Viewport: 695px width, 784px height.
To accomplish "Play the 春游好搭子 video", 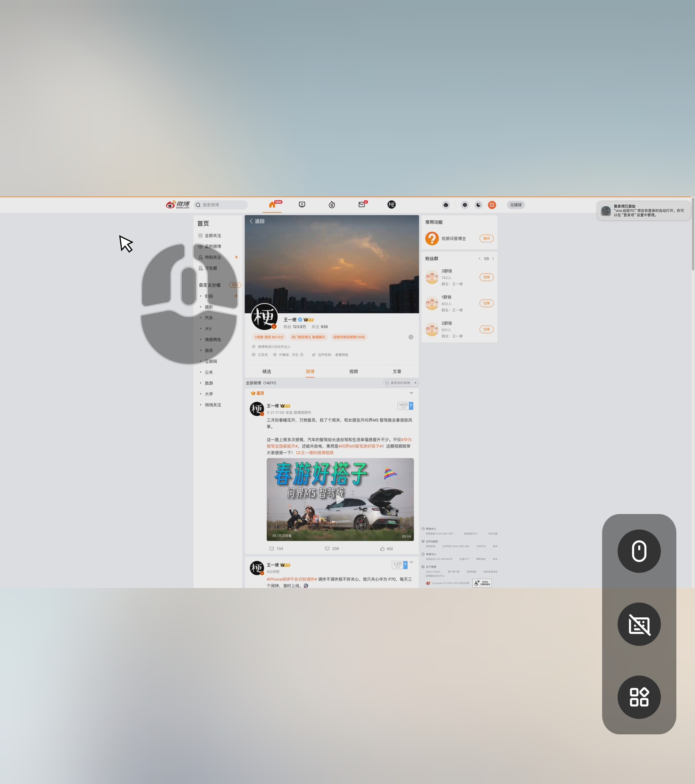I will click(x=340, y=499).
